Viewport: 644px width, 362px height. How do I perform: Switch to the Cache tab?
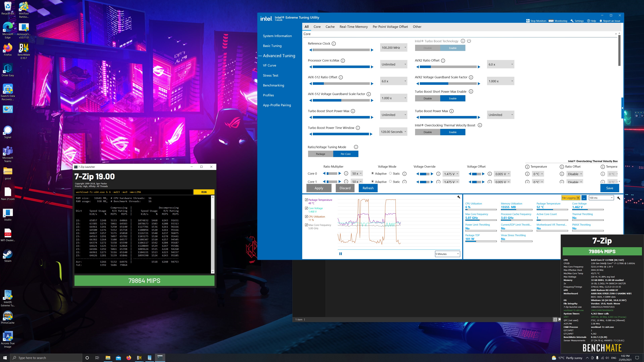click(330, 27)
